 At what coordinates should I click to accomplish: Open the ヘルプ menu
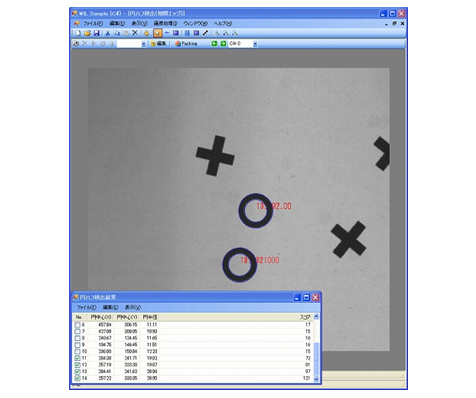[x=223, y=23]
